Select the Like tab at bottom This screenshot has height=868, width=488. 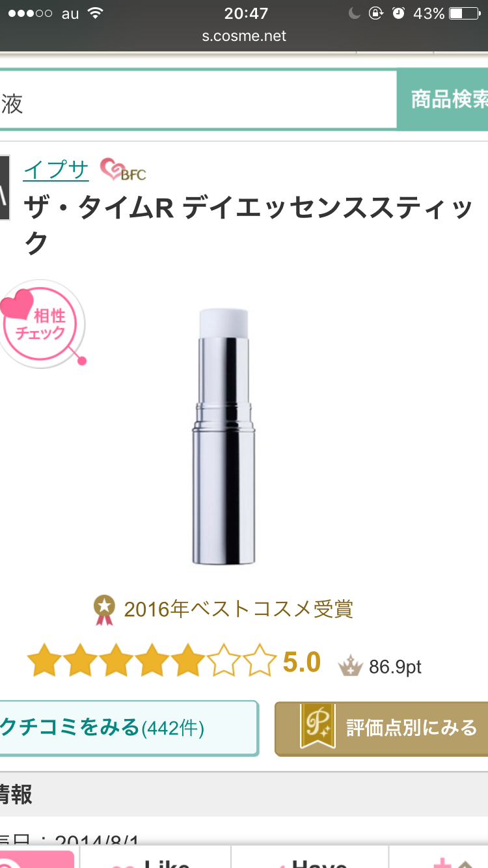coord(156,859)
